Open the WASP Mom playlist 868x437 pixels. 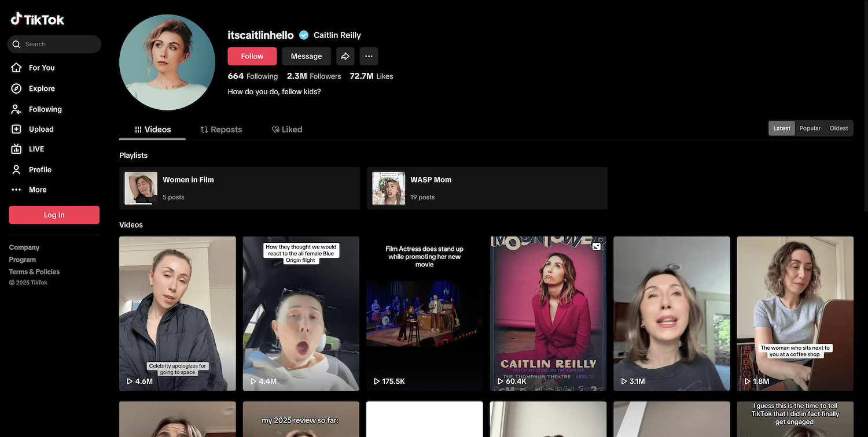pos(487,188)
